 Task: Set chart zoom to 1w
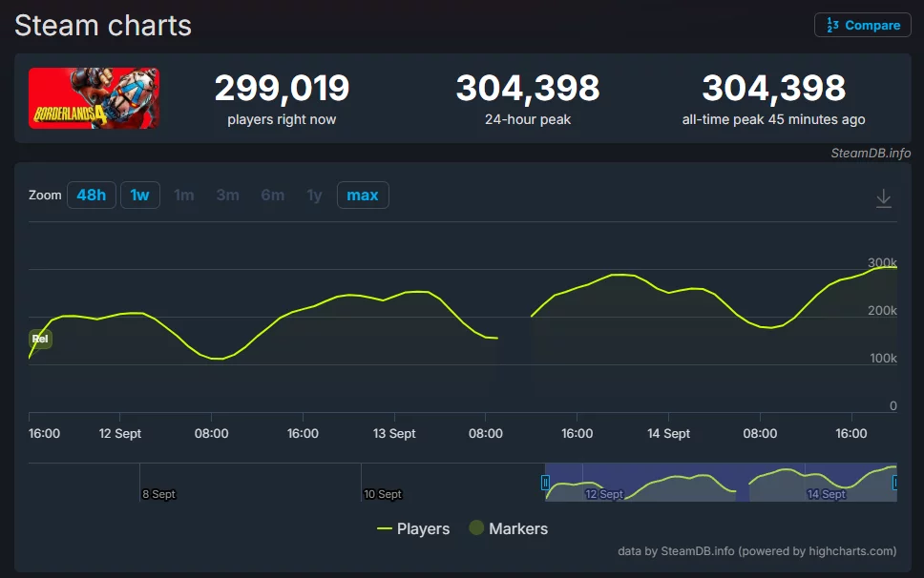pos(139,195)
